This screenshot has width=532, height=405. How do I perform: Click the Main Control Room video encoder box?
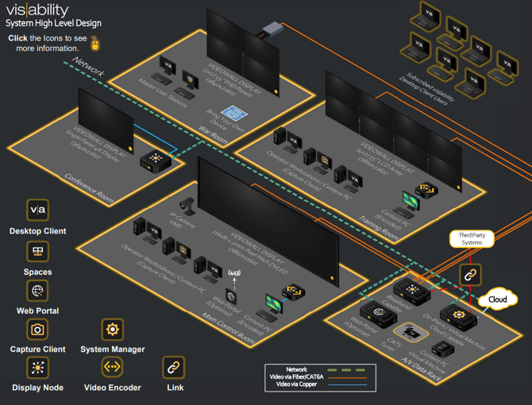(294, 292)
